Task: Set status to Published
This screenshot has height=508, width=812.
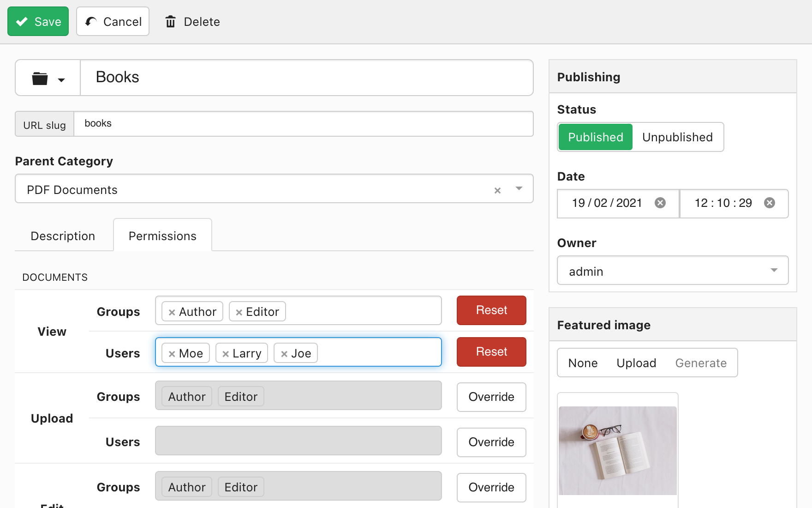Action: point(595,137)
